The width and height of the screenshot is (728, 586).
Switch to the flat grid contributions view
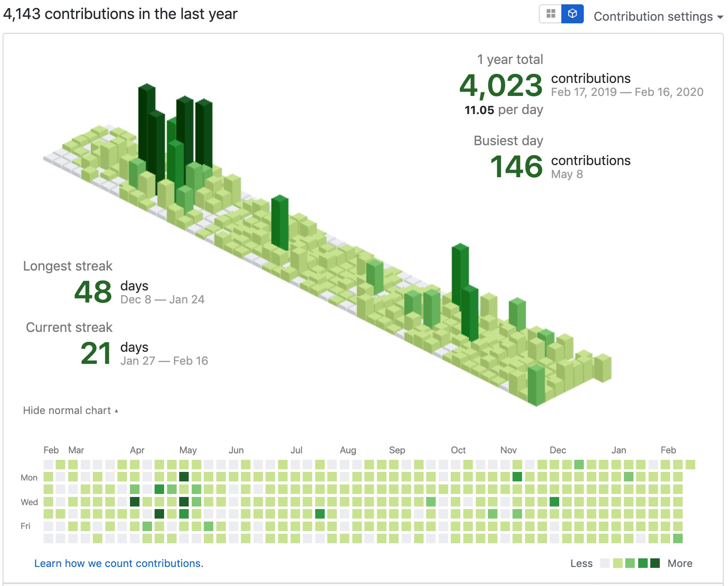[x=551, y=14]
